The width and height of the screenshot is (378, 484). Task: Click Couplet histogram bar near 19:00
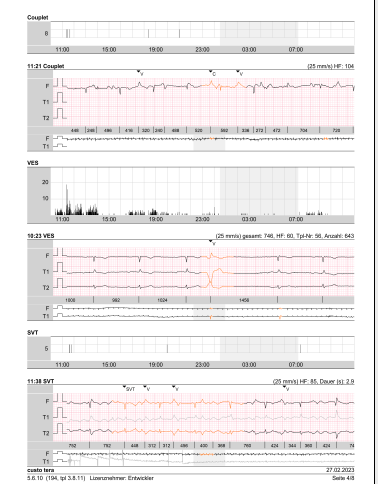[148, 33]
